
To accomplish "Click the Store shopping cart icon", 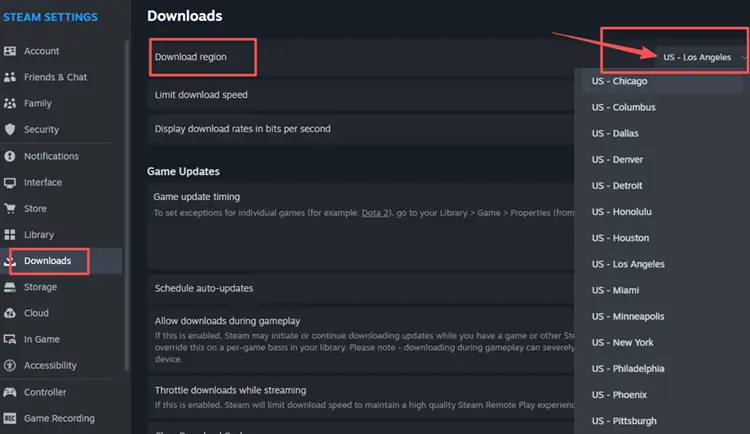I will 10,208.
